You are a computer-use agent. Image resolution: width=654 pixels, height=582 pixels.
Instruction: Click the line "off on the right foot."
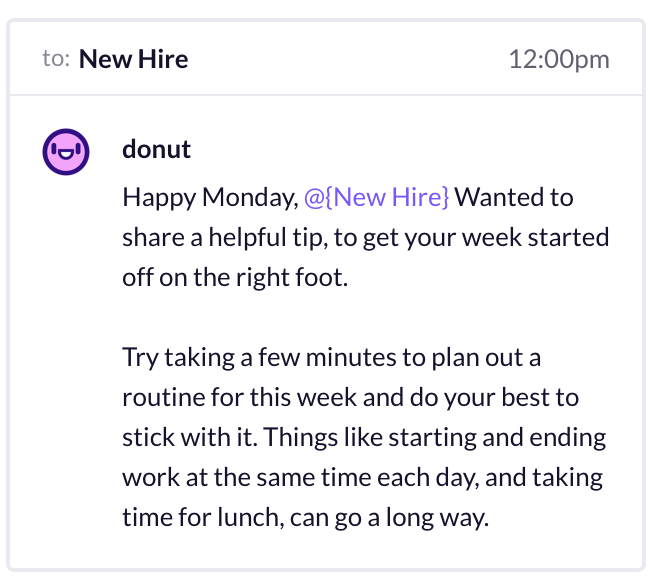tap(235, 277)
